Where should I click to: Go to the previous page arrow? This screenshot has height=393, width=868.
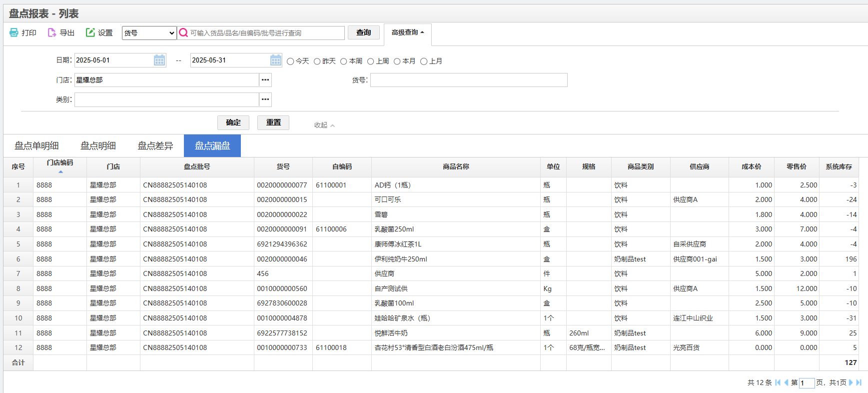click(x=786, y=382)
